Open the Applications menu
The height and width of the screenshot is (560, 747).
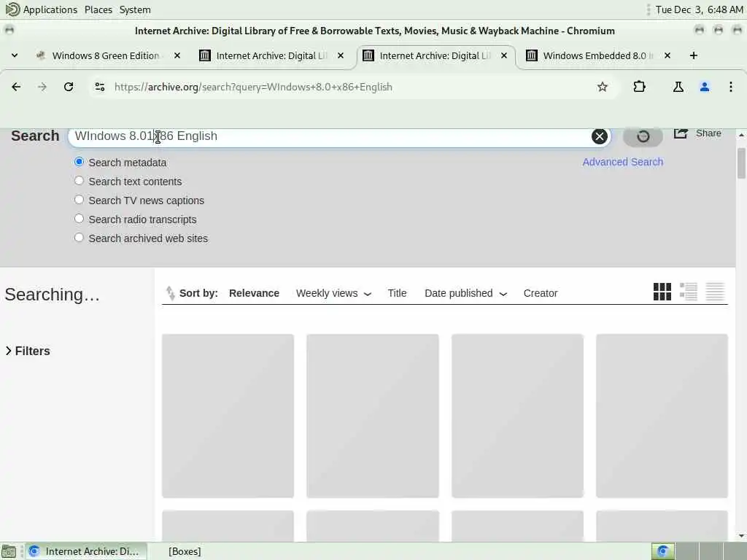[x=50, y=9]
